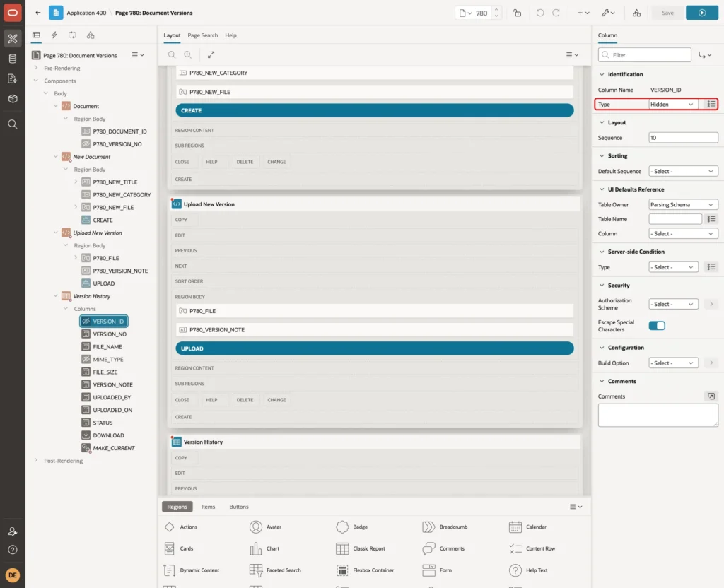Viewport: 724px width, 588px height.
Task: Click the Comments text area
Action: [x=658, y=415]
